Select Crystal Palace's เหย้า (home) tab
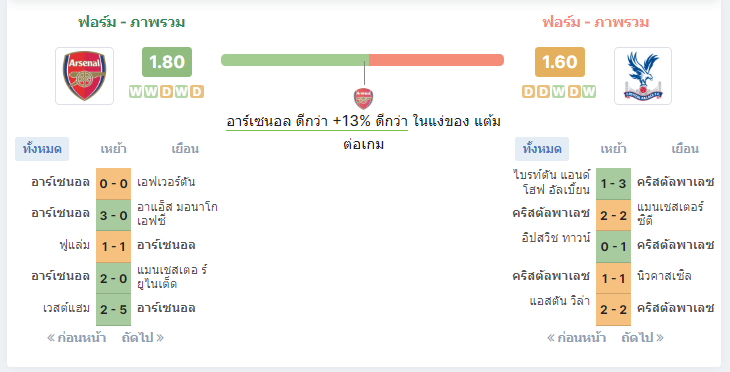 click(x=613, y=149)
